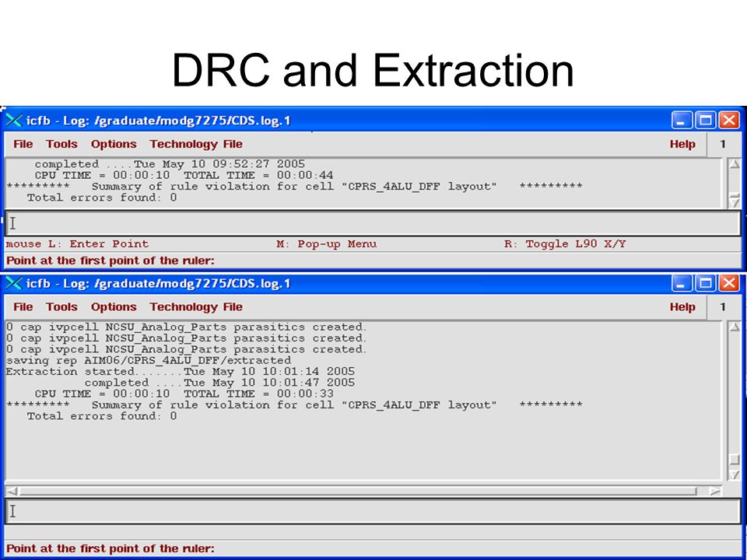Open File menu in lower log window
This screenshot has height=560, width=747.
click(x=23, y=307)
